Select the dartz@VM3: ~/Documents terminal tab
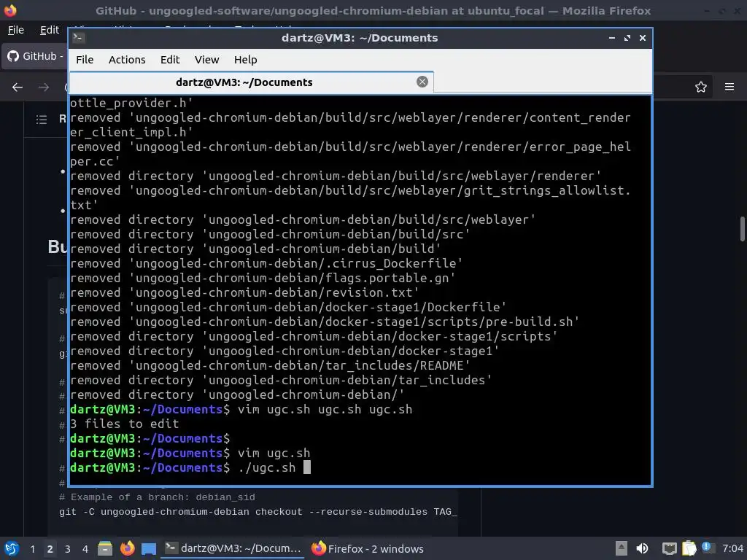The width and height of the screenshot is (747, 560). (x=252, y=82)
